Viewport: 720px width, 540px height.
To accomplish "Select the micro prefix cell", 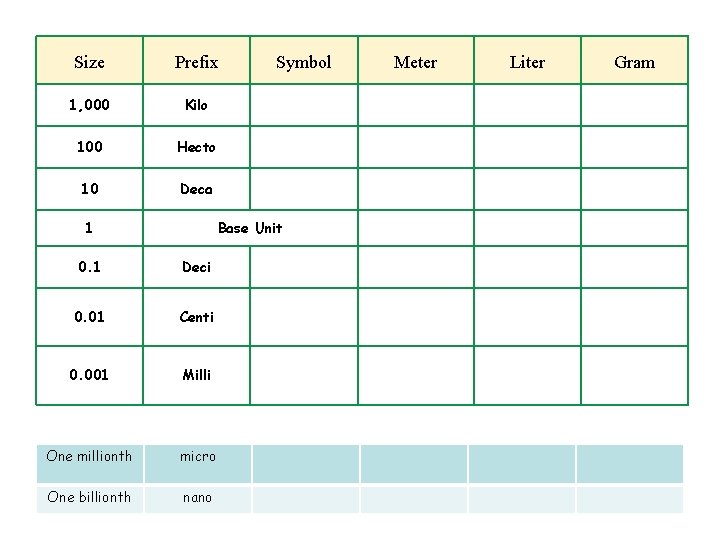I will 198,464.
